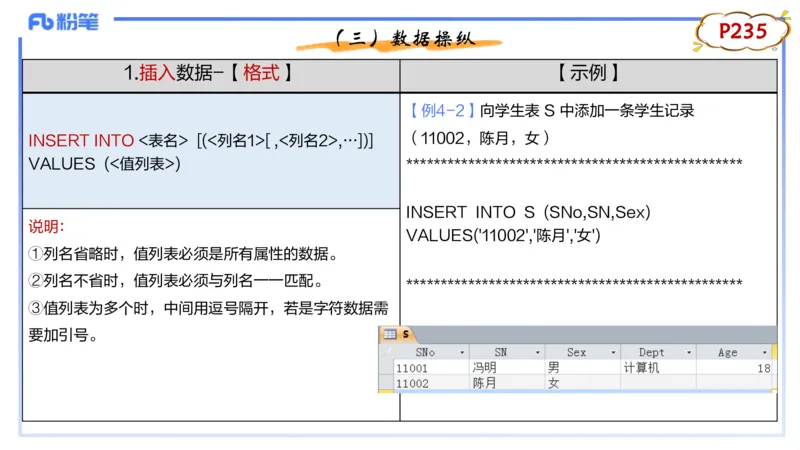
Task: Click the 【示例】 column heading
Action: click(588, 73)
